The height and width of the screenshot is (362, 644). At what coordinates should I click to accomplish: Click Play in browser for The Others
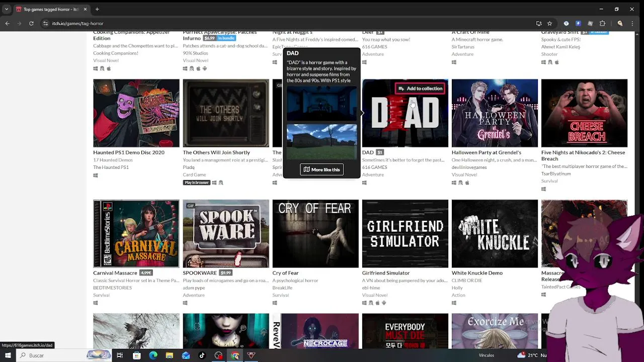point(196,183)
